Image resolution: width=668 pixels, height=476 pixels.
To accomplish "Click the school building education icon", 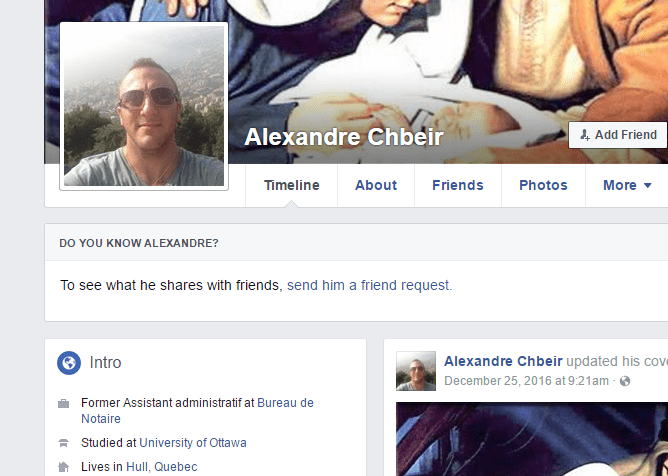I will (x=63, y=443).
